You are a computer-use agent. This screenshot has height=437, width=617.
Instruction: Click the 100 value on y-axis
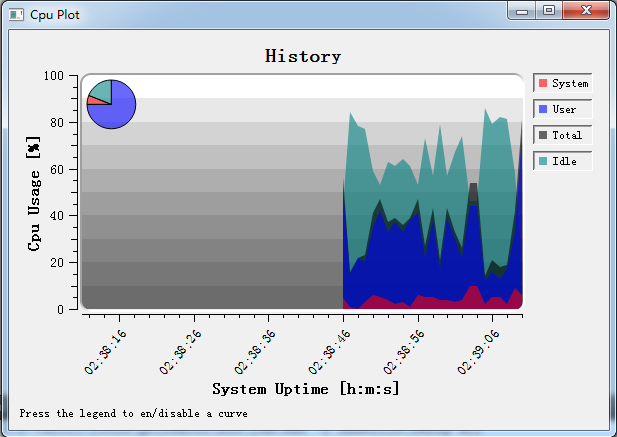coord(54,76)
